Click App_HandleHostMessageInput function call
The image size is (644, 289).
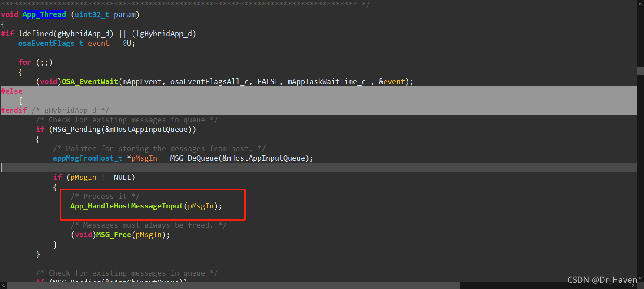click(x=127, y=206)
